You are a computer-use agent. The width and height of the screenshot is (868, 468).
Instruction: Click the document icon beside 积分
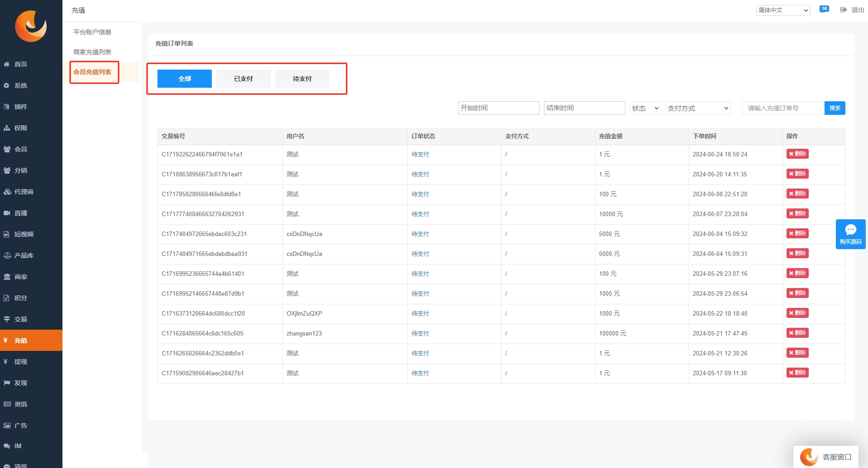point(7,298)
